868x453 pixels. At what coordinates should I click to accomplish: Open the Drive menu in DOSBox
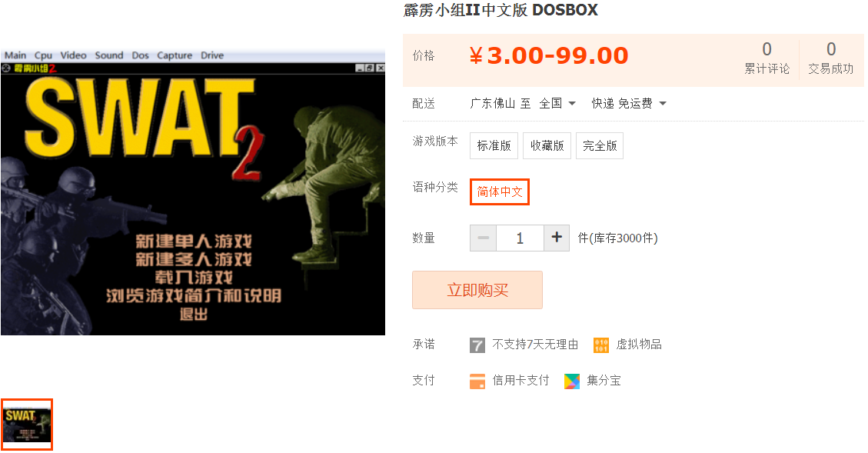pos(212,55)
